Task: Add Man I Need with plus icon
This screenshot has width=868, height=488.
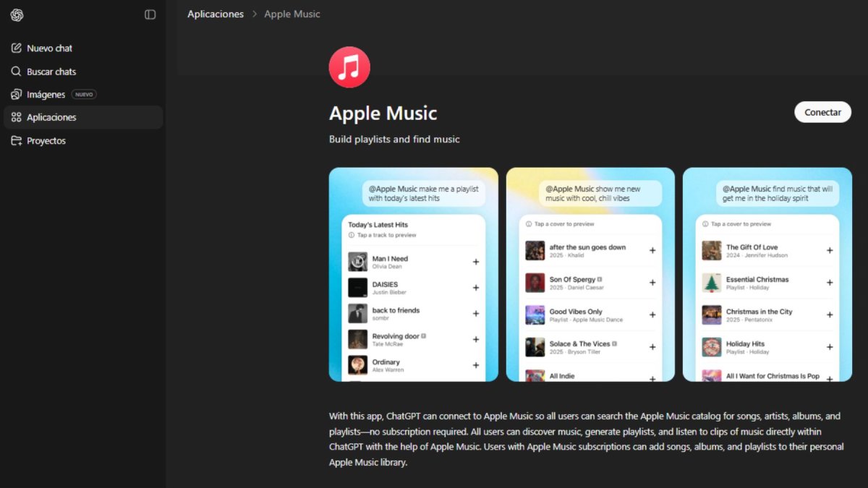Action: pyautogui.click(x=476, y=262)
